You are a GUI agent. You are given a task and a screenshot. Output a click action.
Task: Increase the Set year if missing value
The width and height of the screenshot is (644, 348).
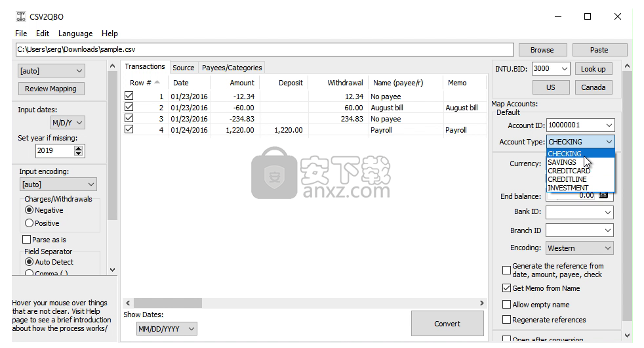tap(79, 148)
